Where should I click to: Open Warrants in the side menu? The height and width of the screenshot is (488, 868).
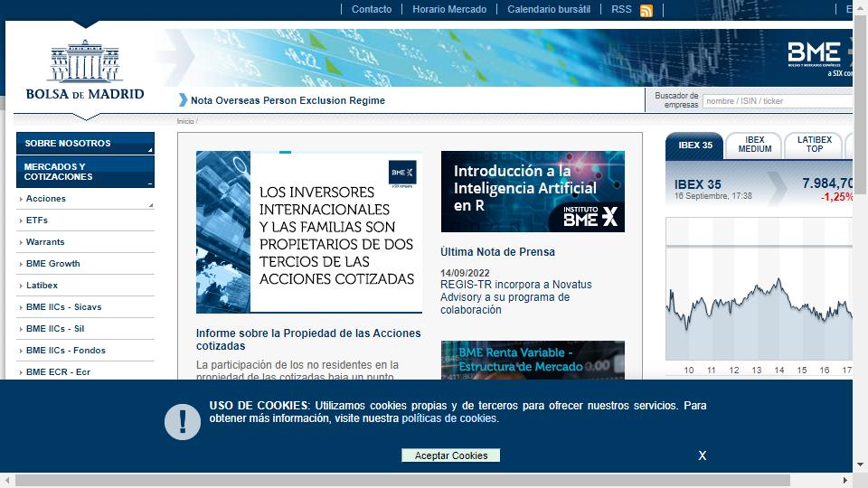coord(45,242)
